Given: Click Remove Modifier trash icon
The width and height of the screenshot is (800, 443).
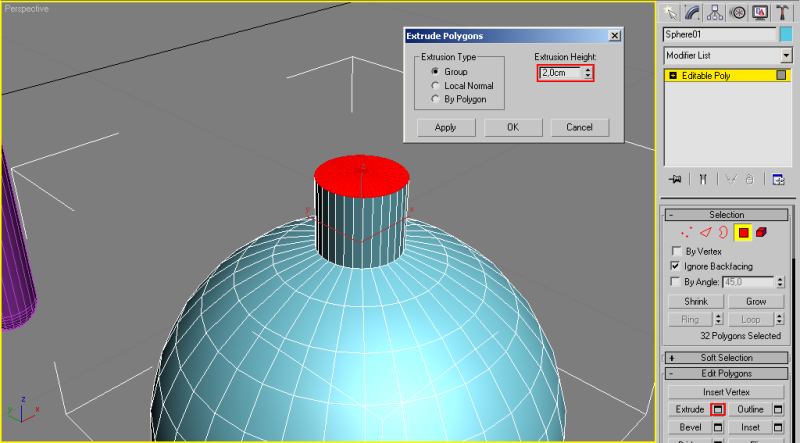Looking at the screenshot, I should coord(749,179).
